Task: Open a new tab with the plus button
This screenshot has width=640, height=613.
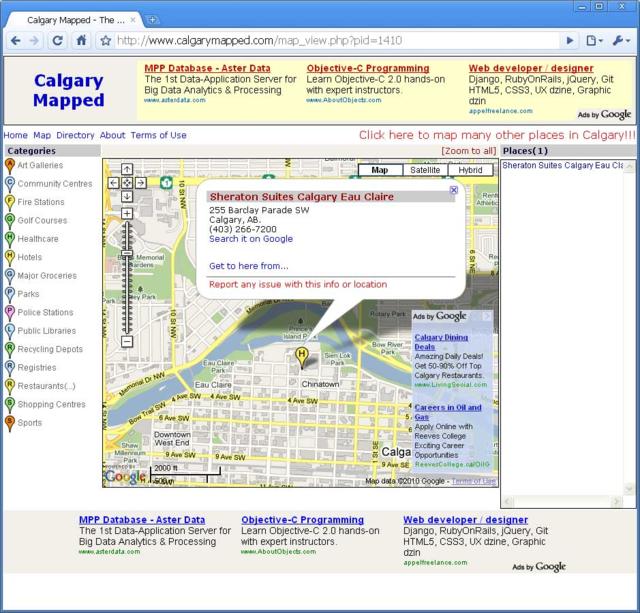Action: (152, 20)
